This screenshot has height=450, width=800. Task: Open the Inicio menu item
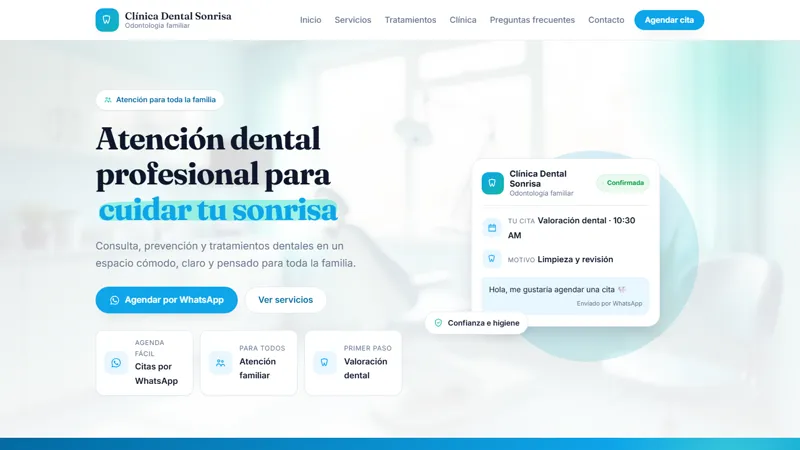[310, 20]
